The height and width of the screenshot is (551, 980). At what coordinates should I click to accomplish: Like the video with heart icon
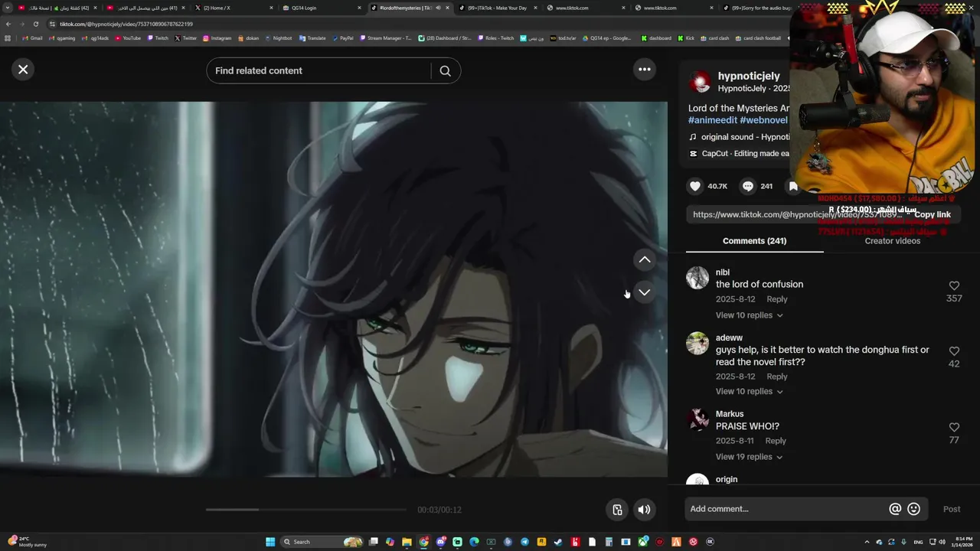tap(695, 186)
